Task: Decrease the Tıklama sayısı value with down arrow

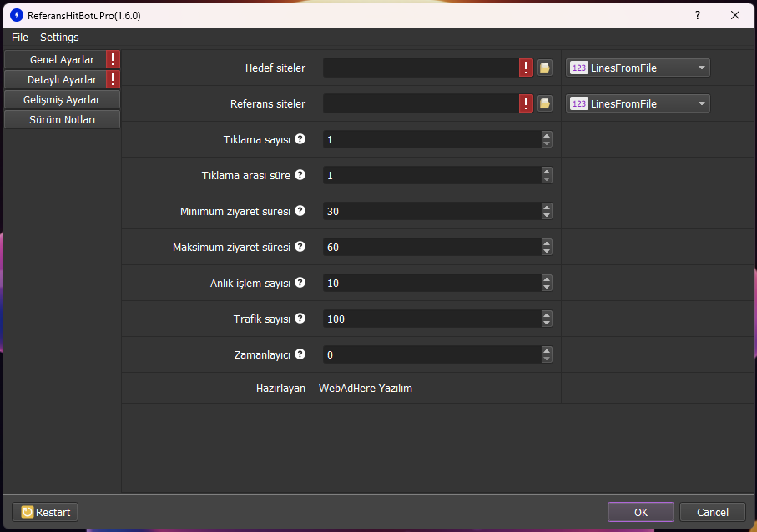Action: tap(547, 143)
